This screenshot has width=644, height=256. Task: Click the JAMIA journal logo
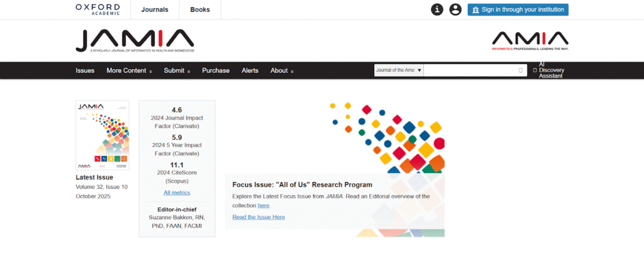click(135, 40)
